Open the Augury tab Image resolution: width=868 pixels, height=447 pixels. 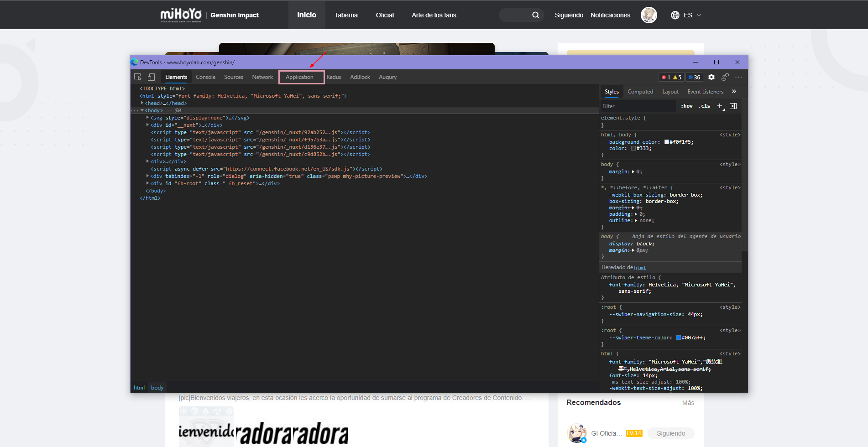pyautogui.click(x=388, y=77)
